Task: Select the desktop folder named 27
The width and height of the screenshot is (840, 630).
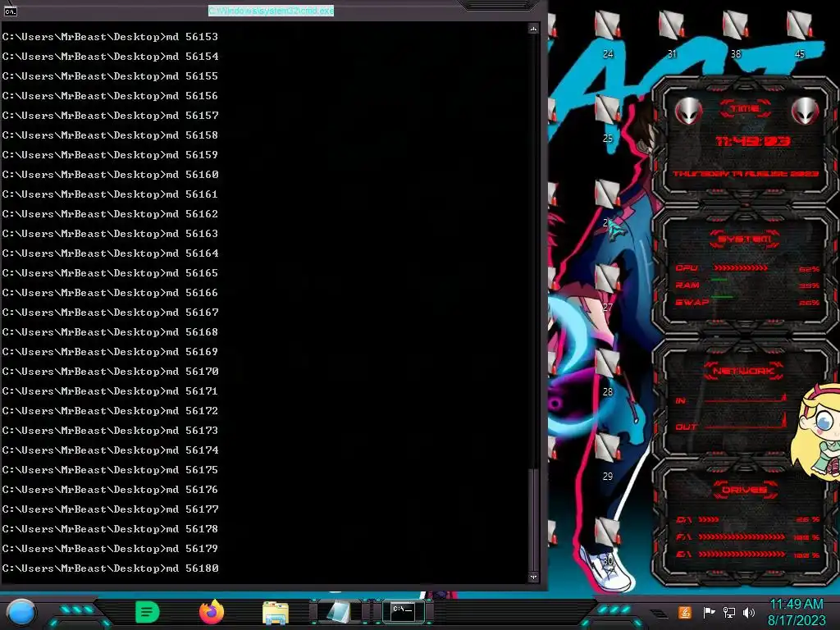Action: (x=608, y=288)
